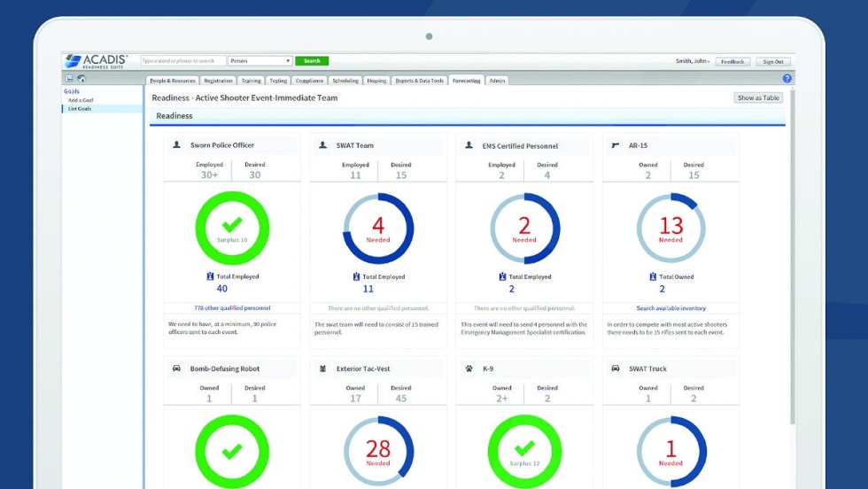Select the Scheduling tab

pos(345,81)
